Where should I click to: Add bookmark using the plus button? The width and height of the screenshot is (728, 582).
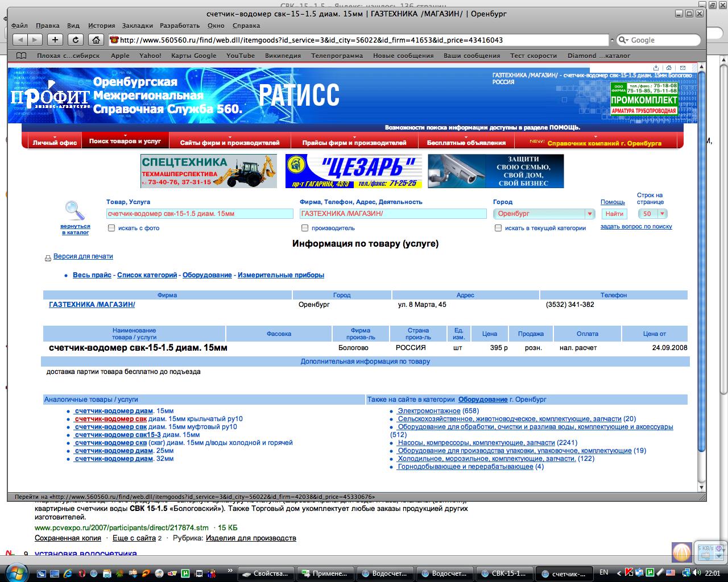tap(55, 40)
